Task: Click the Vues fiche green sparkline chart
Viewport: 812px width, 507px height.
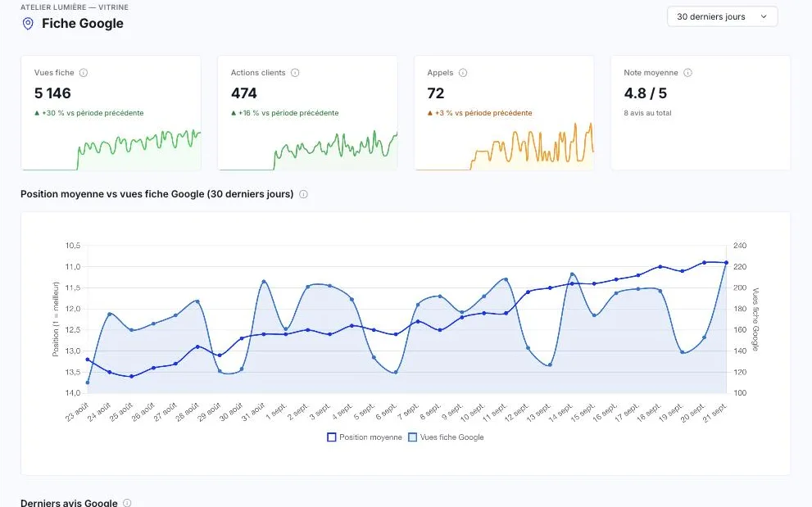Action: click(111, 149)
